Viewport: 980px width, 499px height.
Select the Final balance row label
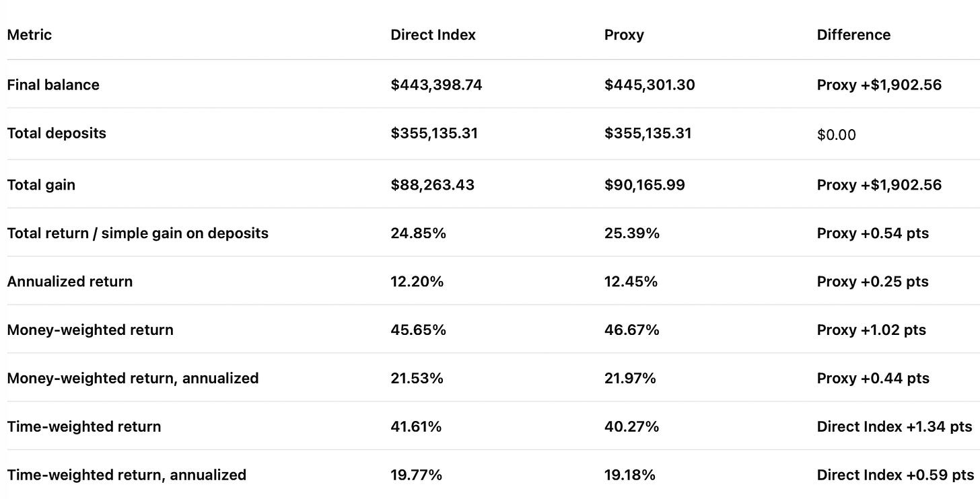pos(53,85)
